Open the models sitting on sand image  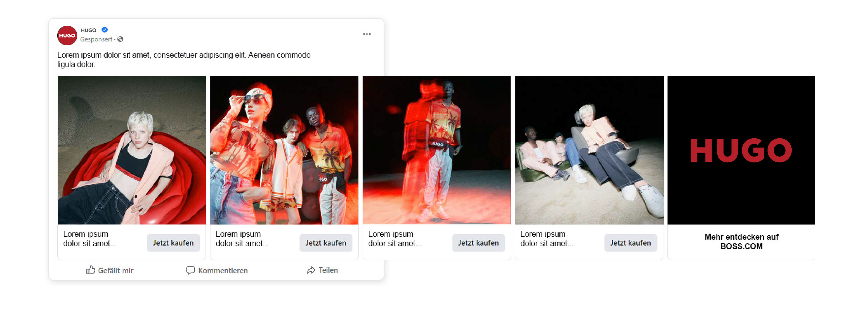[589, 150]
